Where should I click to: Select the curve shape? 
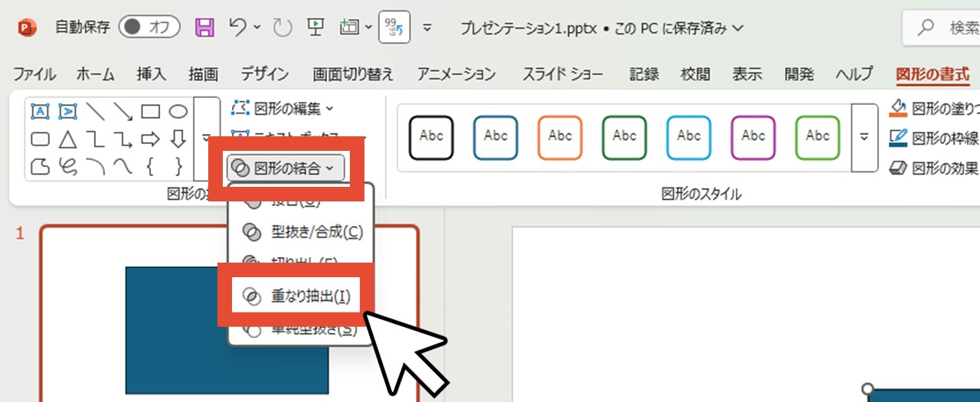[x=122, y=165]
